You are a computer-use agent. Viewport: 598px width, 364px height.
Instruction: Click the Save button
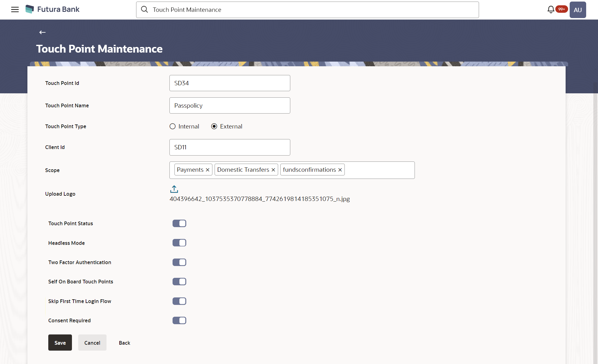point(60,343)
